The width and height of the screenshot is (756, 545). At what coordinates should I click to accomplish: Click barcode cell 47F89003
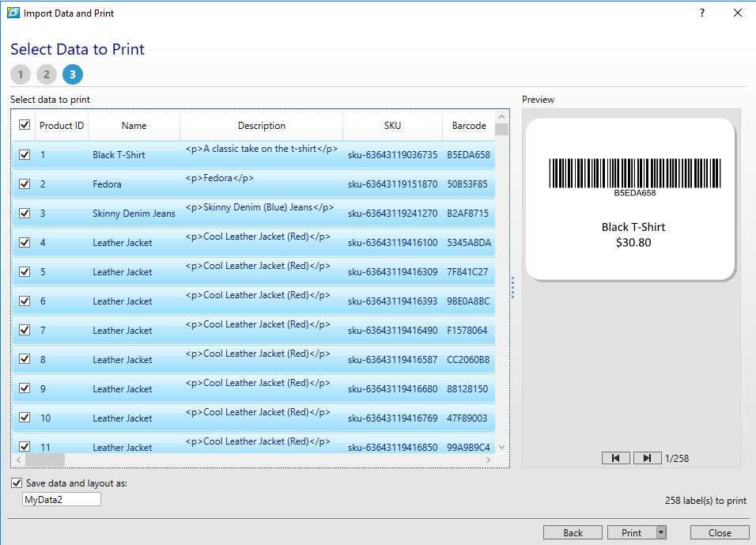[x=467, y=418]
